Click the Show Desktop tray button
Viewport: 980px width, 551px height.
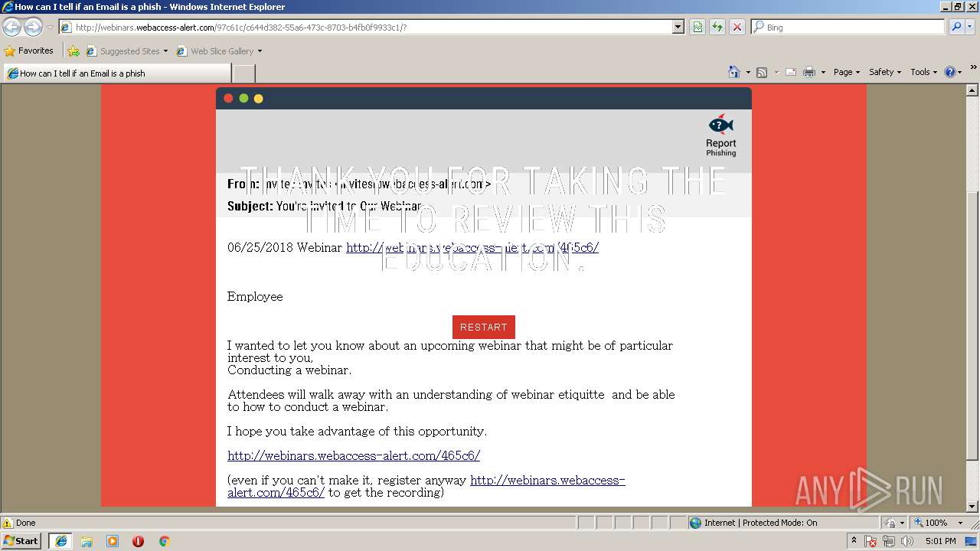tap(972, 541)
